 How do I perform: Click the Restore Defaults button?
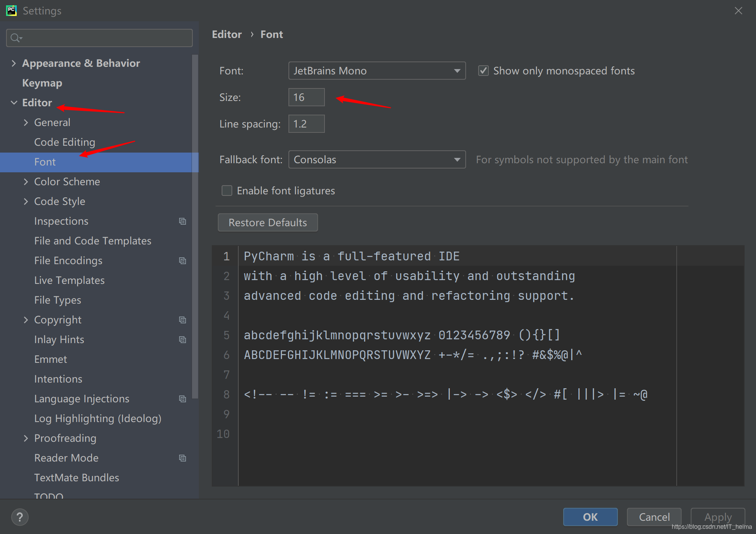[x=268, y=222]
